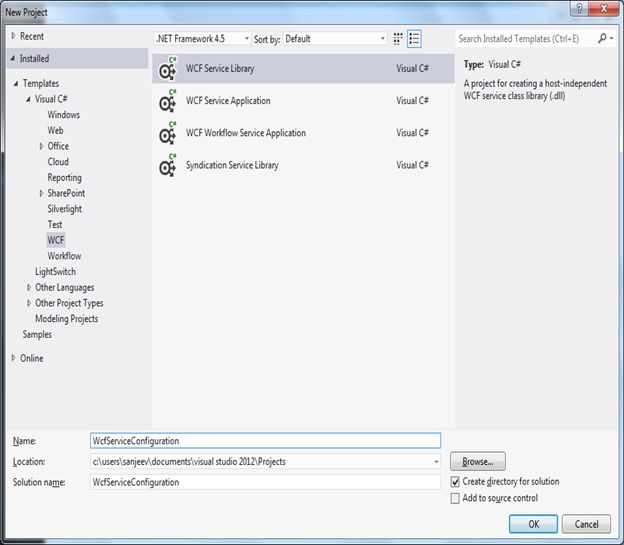624x545 pixels.
Task: Collapse the Installed section
Action: point(13,59)
